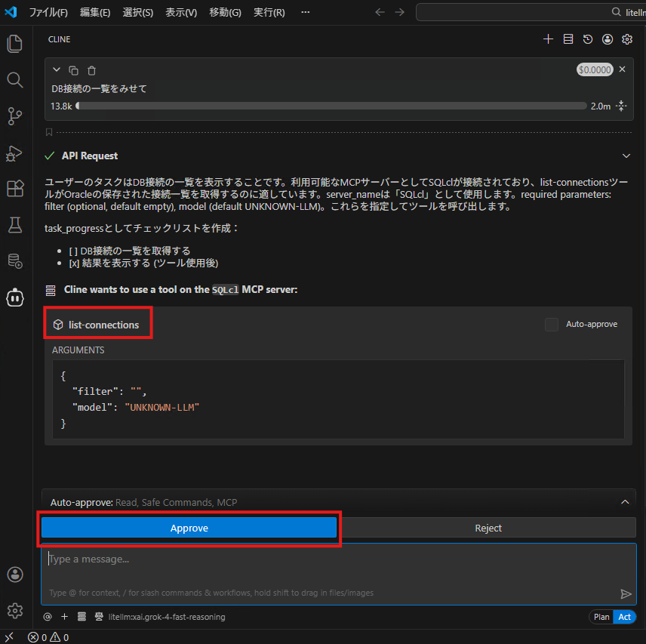Screen dimensions: 646x644
Task: Click the 2.0m context limit
Action: [600, 106]
